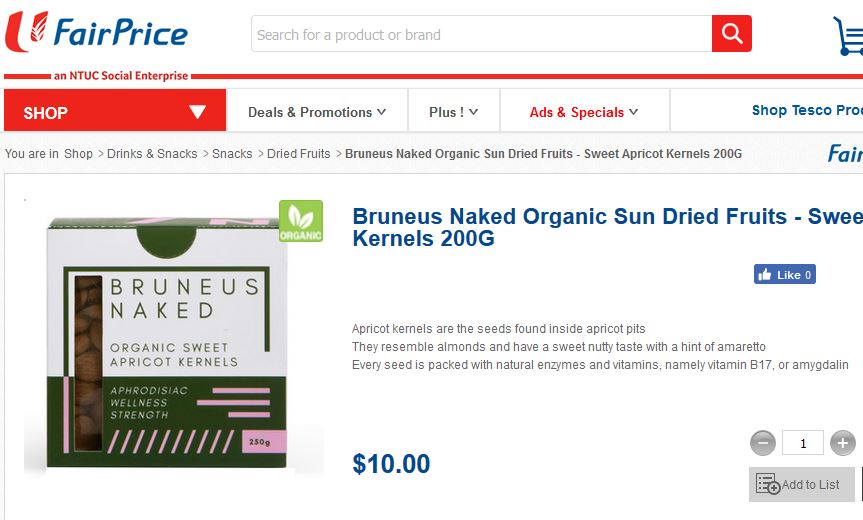Click the green Organic badge icon
The width and height of the screenshot is (863, 520).
[x=300, y=221]
